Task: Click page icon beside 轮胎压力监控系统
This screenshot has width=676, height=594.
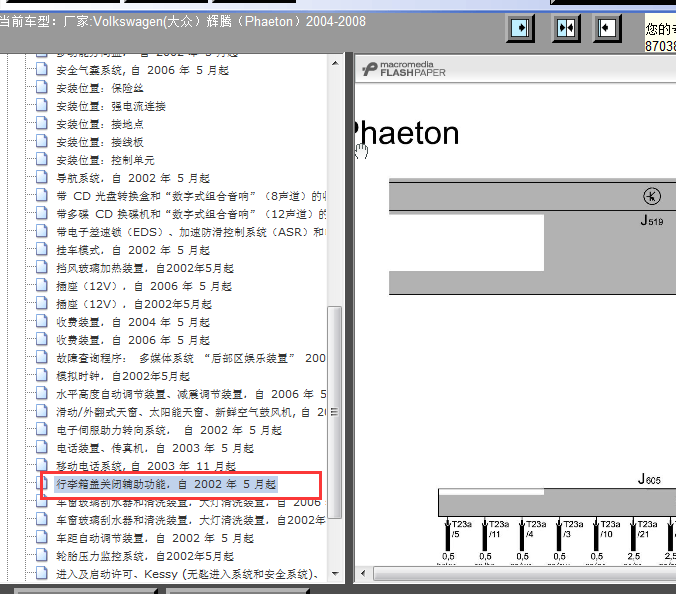Action: (x=42, y=556)
